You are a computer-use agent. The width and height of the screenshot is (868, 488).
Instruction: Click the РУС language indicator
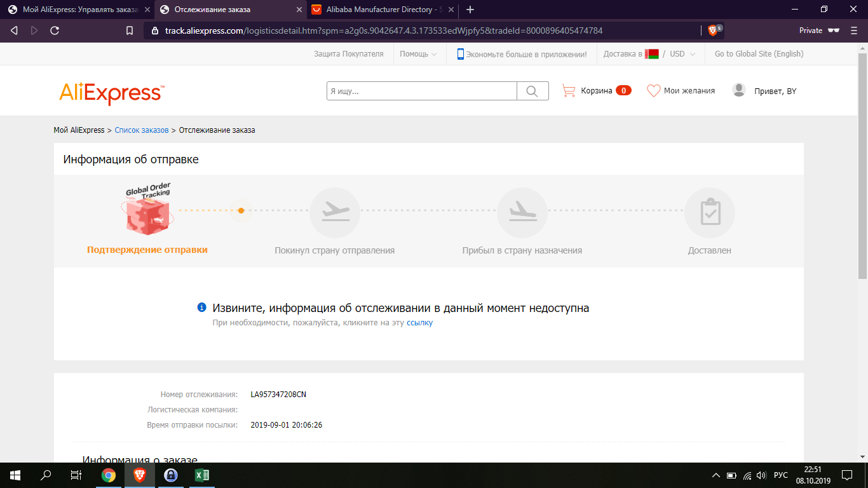point(781,475)
